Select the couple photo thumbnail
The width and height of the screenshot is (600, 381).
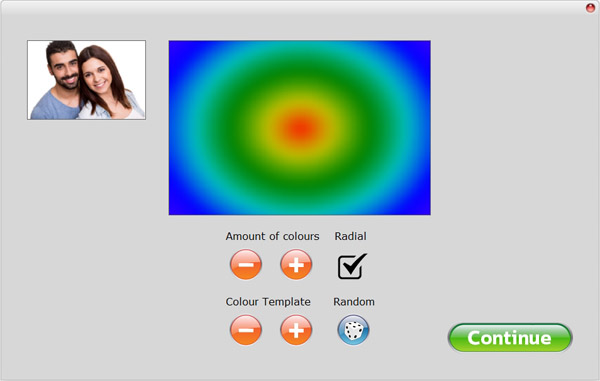86,80
